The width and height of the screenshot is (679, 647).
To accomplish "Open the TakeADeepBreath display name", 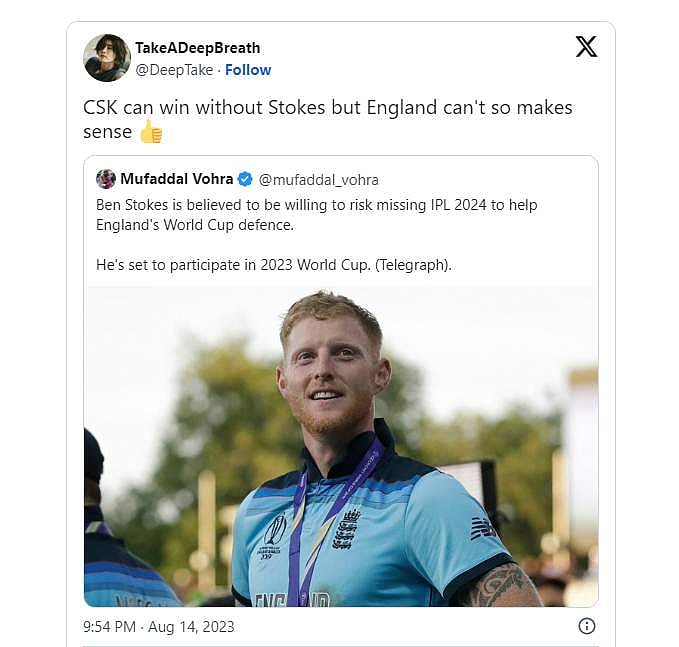I will click(197, 48).
